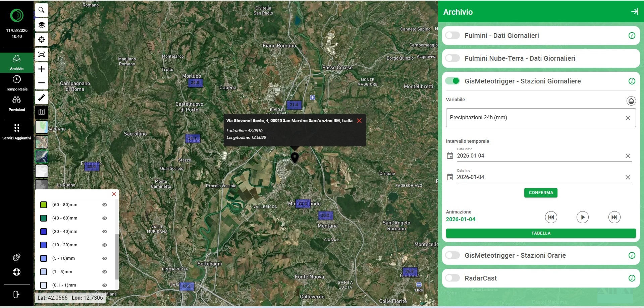Open the Data inizio date picker
This screenshot has height=308, width=644.
450,156
